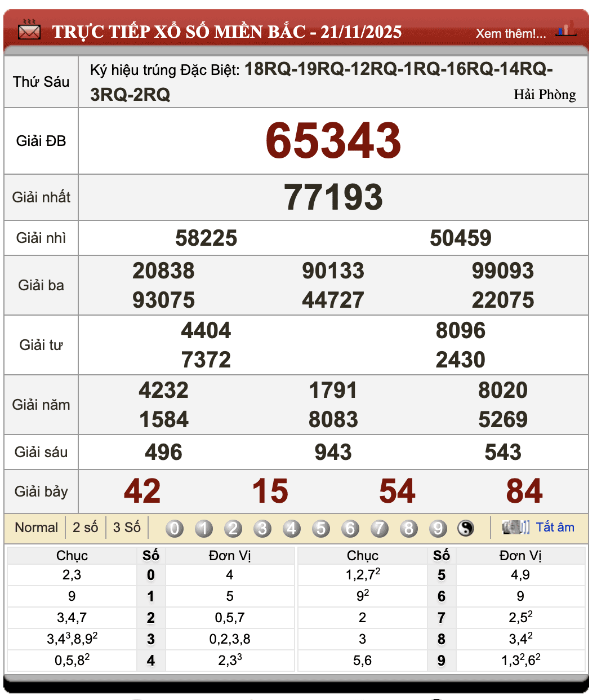Select digit 1 filter ball
The image size is (597, 700).
click(x=204, y=528)
